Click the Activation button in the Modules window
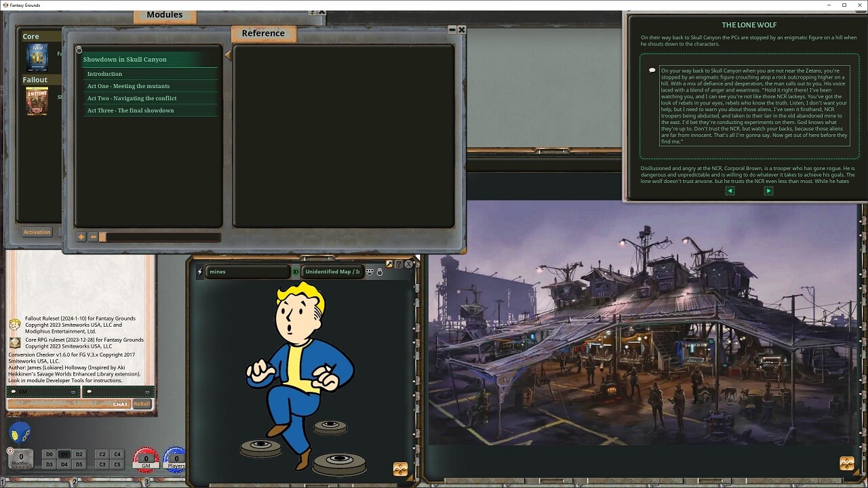 point(37,232)
